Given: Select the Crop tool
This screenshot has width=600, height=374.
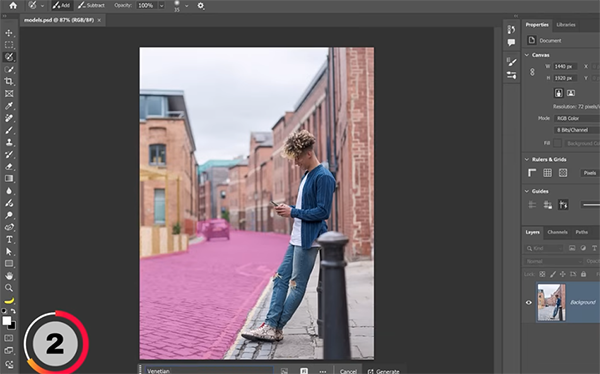Looking at the screenshot, I should [x=9, y=81].
